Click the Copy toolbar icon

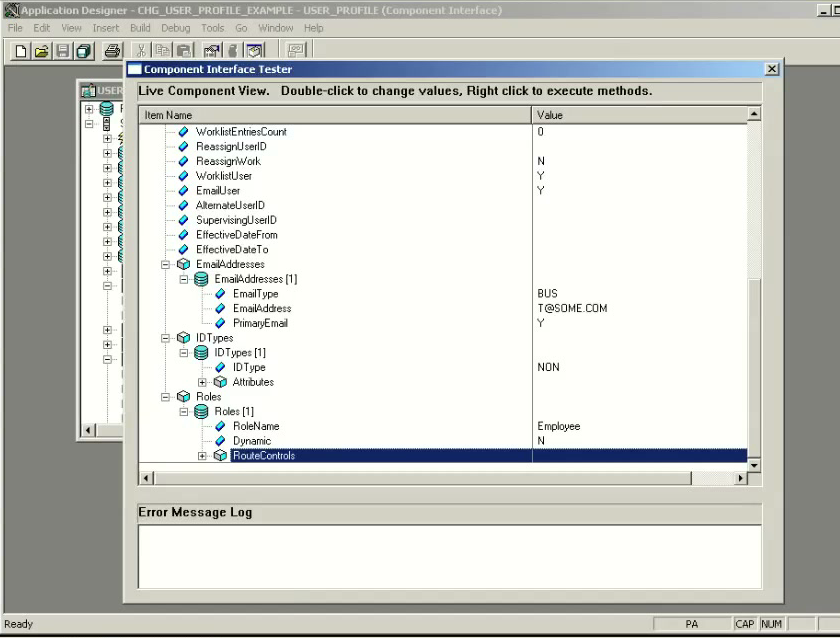coord(162,51)
